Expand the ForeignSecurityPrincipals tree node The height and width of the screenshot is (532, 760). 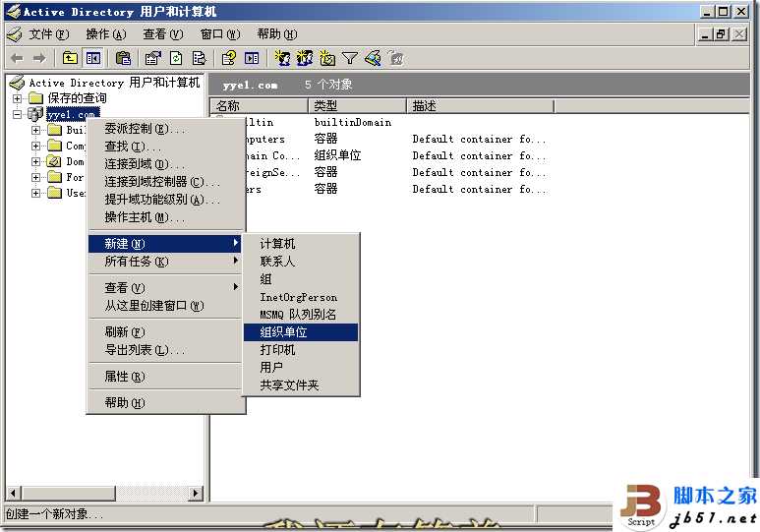[x=35, y=177]
